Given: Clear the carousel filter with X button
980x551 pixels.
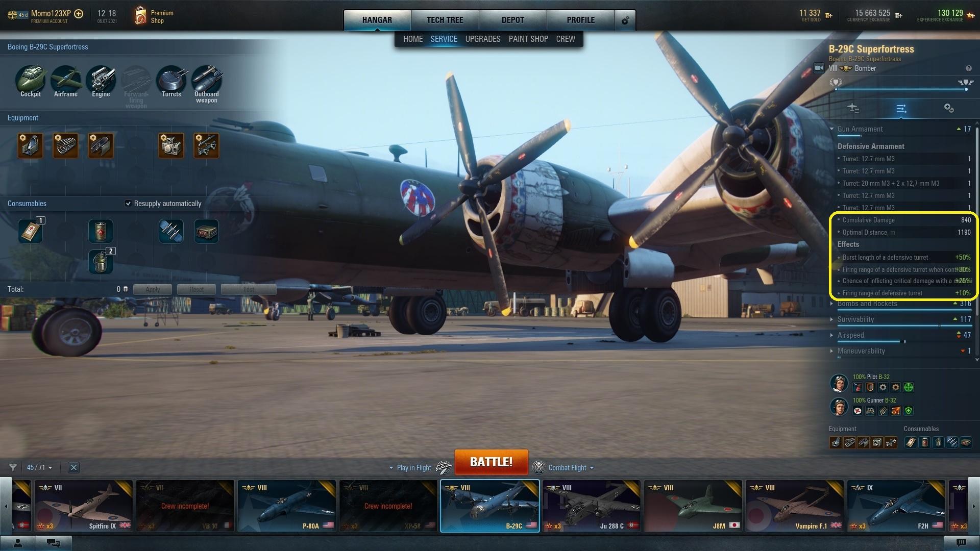Looking at the screenshot, I should point(73,467).
